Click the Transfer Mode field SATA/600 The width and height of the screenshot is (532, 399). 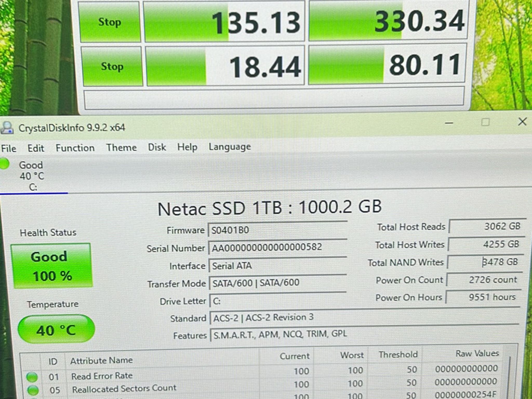click(x=278, y=283)
